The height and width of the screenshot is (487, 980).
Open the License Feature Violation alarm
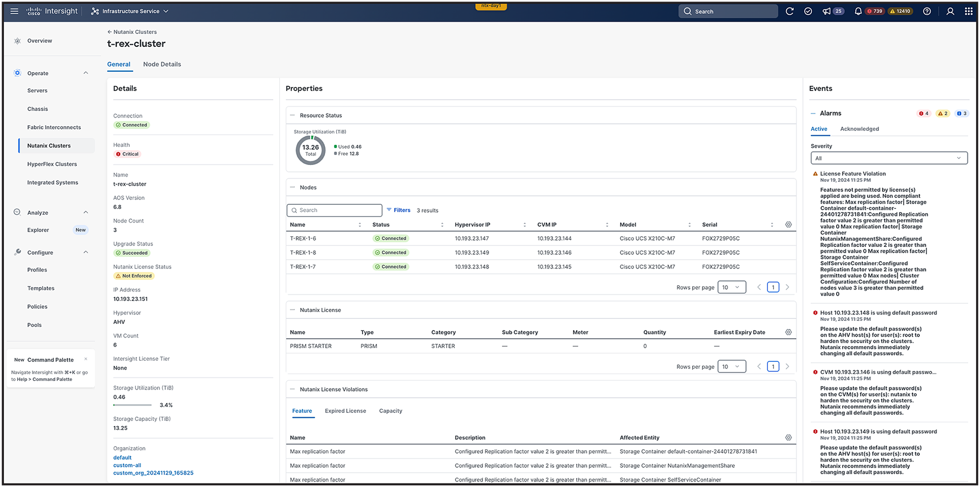coord(853,174)
